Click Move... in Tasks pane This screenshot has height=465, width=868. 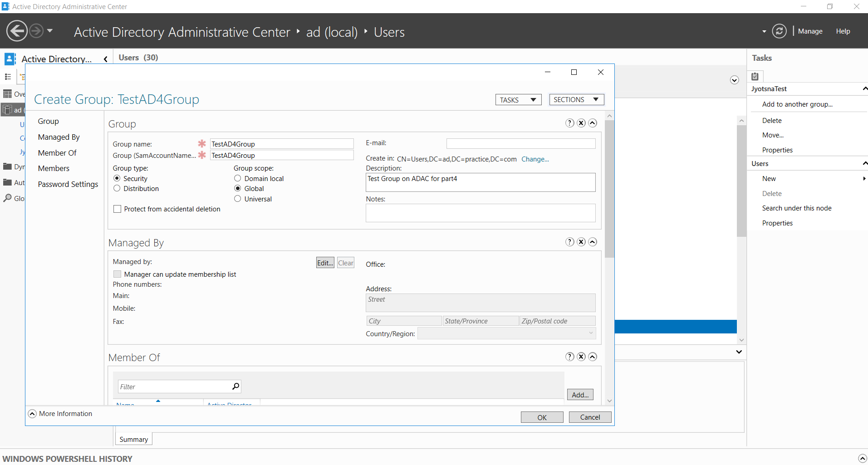[x=773, y=135]
